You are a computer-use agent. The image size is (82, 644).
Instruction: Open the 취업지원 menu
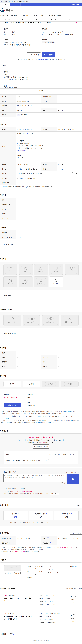(x=15, y=15)
